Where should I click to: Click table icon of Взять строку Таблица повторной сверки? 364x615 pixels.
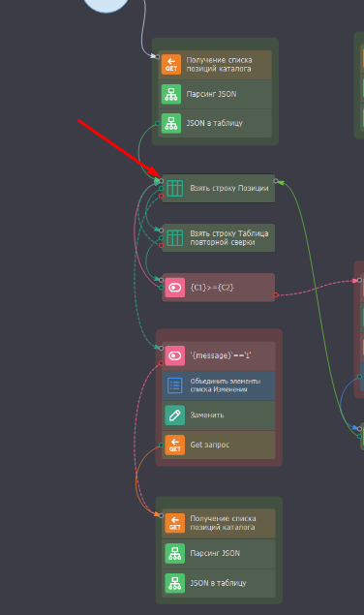[175, 237]
